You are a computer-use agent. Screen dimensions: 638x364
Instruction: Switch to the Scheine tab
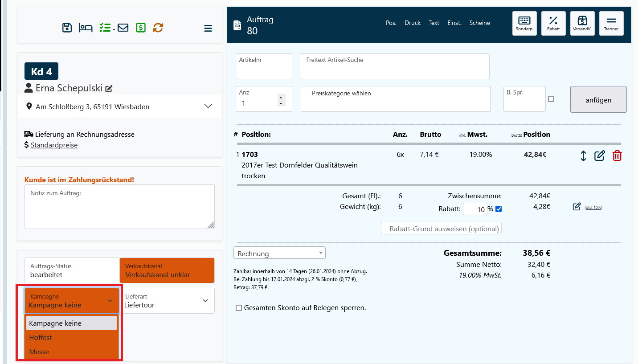tap(479, 23)
